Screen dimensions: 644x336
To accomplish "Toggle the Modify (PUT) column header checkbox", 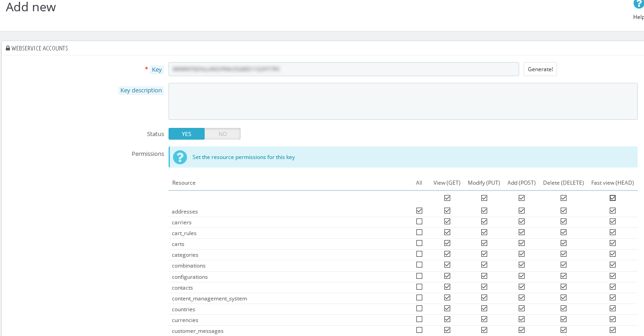I will [484, 198].
